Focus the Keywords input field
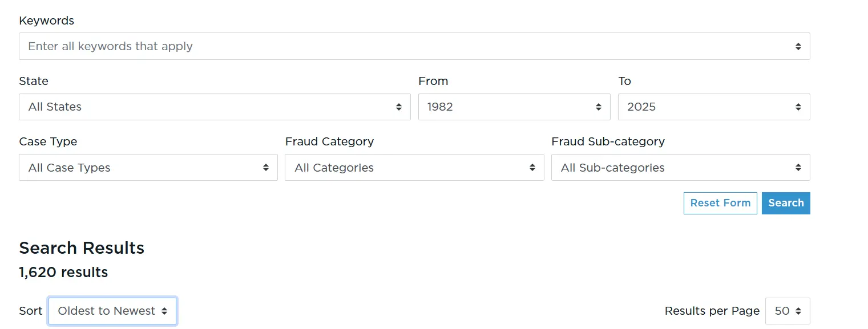 click(x=399, y=46)
